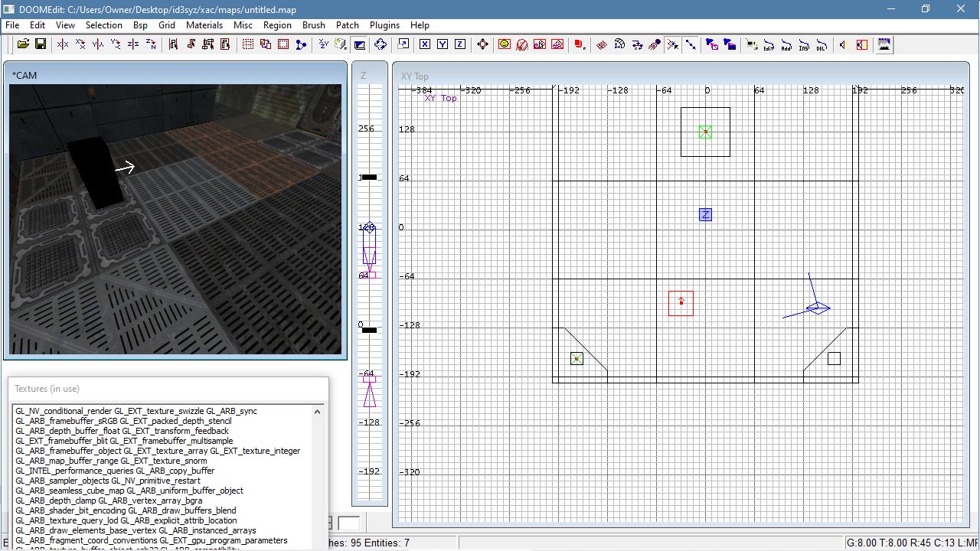Flip selection along the Y axis
The width and height of the screenshot is (980, 551).
[98, 44]
